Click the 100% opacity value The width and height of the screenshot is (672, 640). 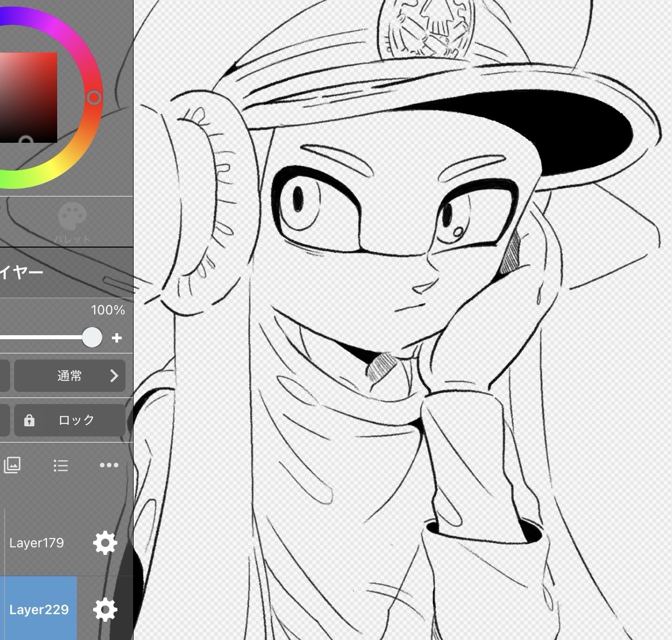108,310
